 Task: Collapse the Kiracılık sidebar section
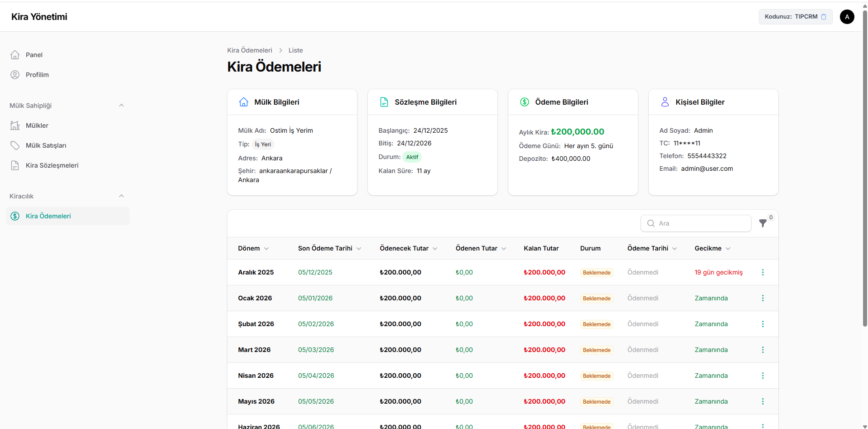pos(121,196)
